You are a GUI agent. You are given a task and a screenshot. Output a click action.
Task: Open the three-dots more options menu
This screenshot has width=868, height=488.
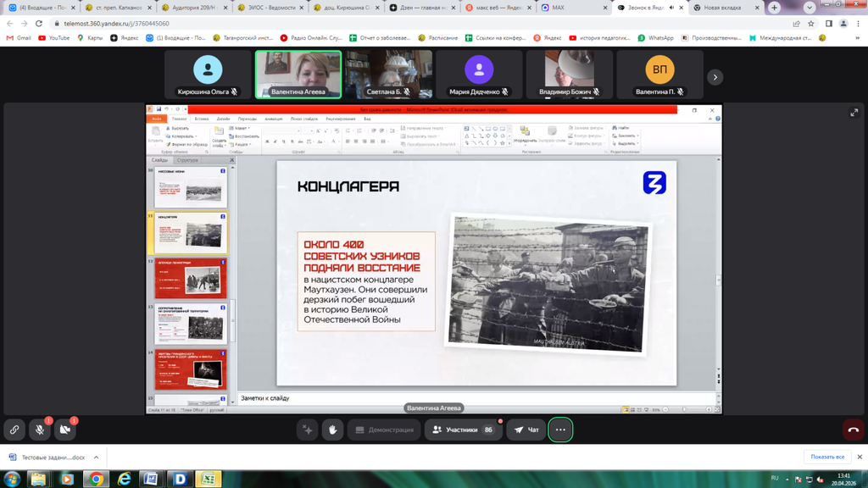tap(560, 430)
